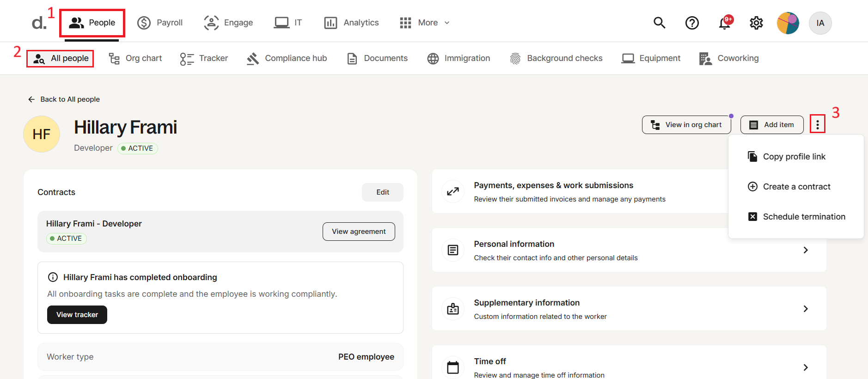
Task: Click the help question mark icon
Action: [x=692, y=23]
